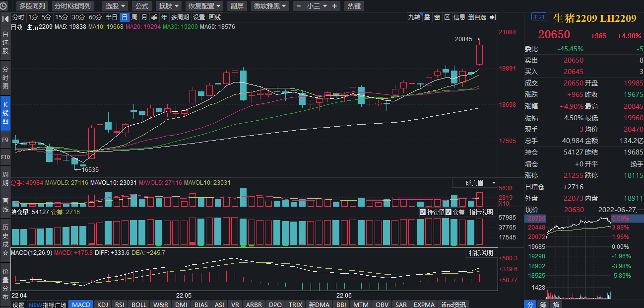
Task: Click the 多股同列 button
Action: (32, 6)
